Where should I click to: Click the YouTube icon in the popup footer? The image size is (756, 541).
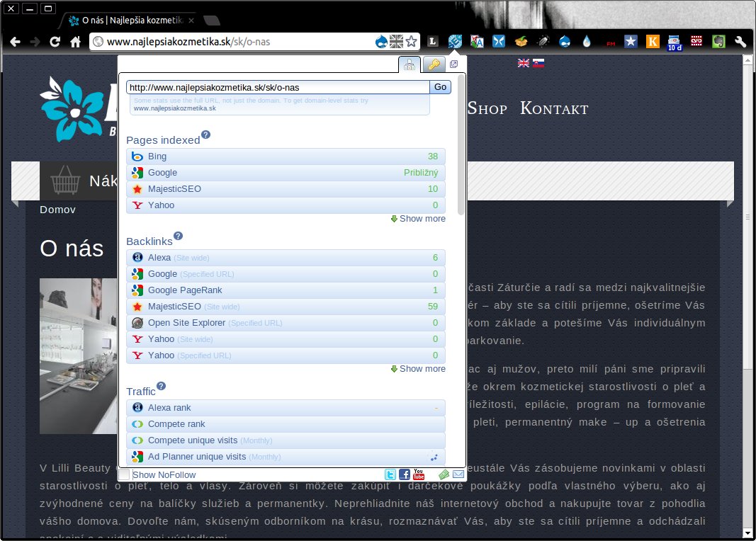419,474
